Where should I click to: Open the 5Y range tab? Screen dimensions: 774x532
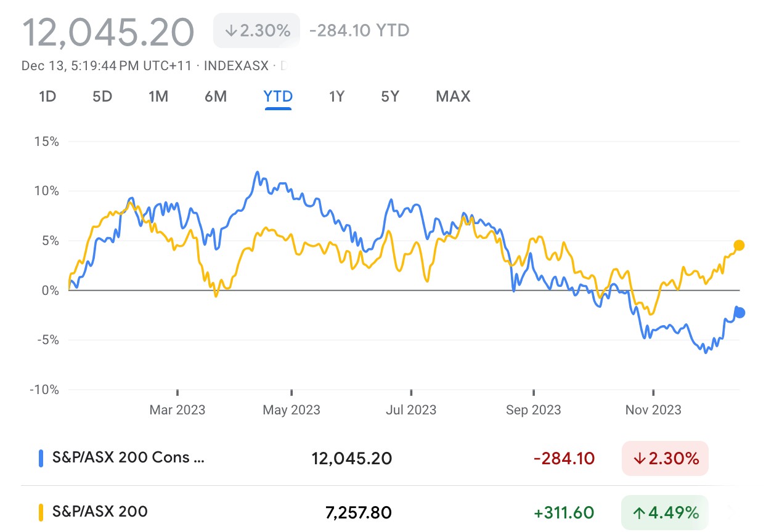tap(390, 97)
